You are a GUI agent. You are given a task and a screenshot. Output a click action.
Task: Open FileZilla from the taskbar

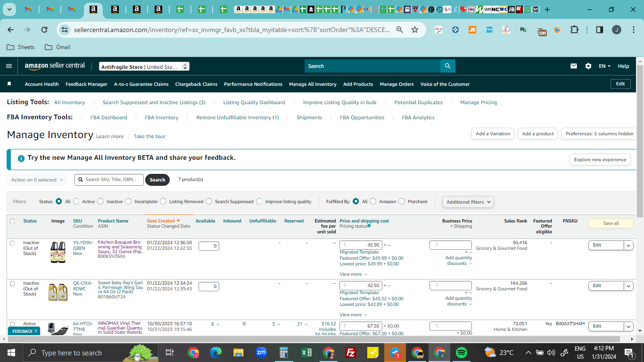coord(350,353)
